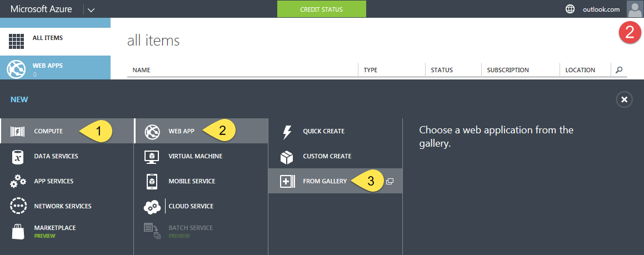Select Network Services category
This screenshot has width=644, height=255.
tap(67, 206)
